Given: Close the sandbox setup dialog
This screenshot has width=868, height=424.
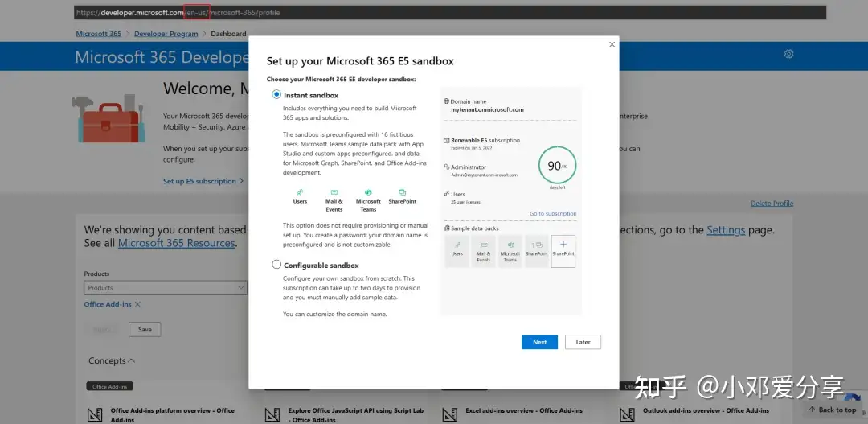Looking at the screenshot, I should point(612,44).
